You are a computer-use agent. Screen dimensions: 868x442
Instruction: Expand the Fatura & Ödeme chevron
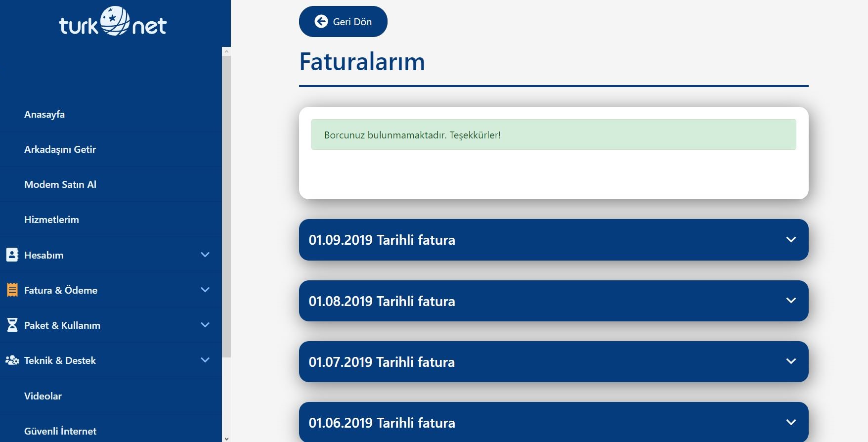coord(205,290)
